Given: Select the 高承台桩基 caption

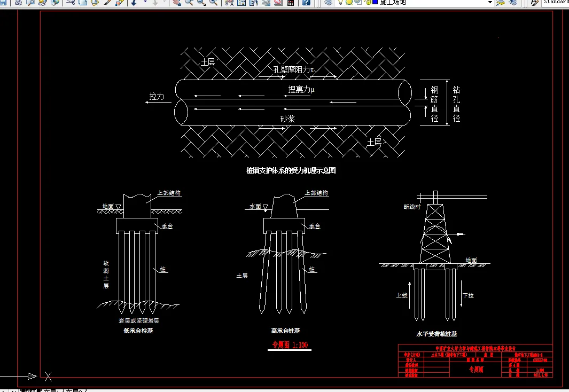Looking at the screenshot, I should [286, 331].
